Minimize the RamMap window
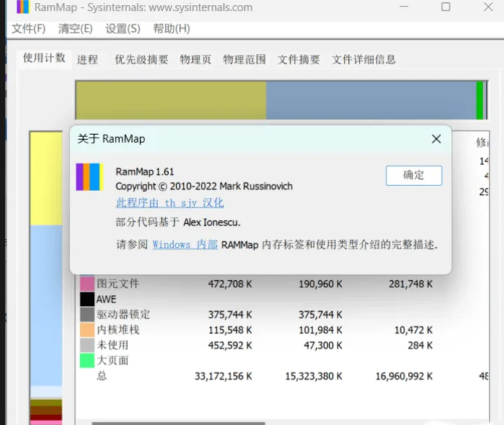The height and width of the screenshot is (425, 504). pyautogui.click(x=404, y=7)
